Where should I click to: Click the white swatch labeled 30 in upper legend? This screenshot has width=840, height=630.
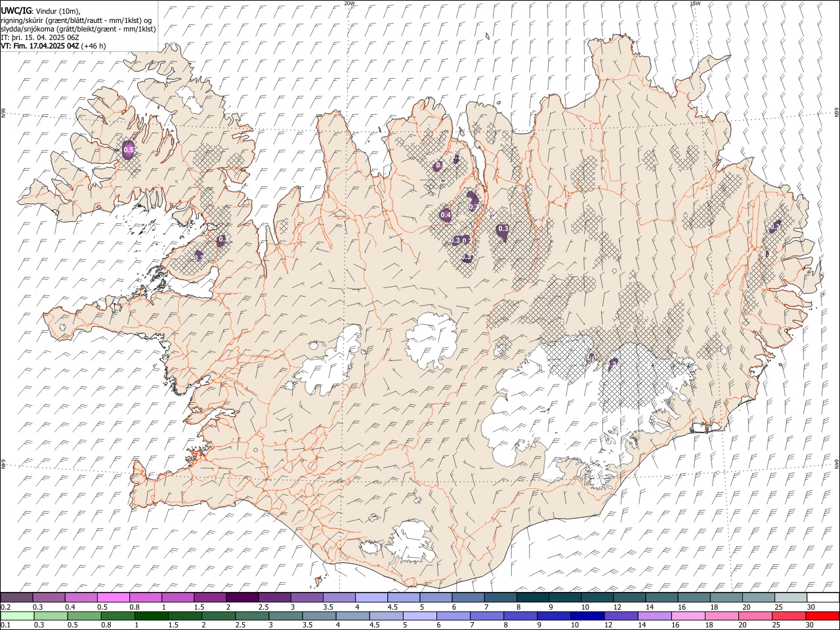click(x=823, y=598)
